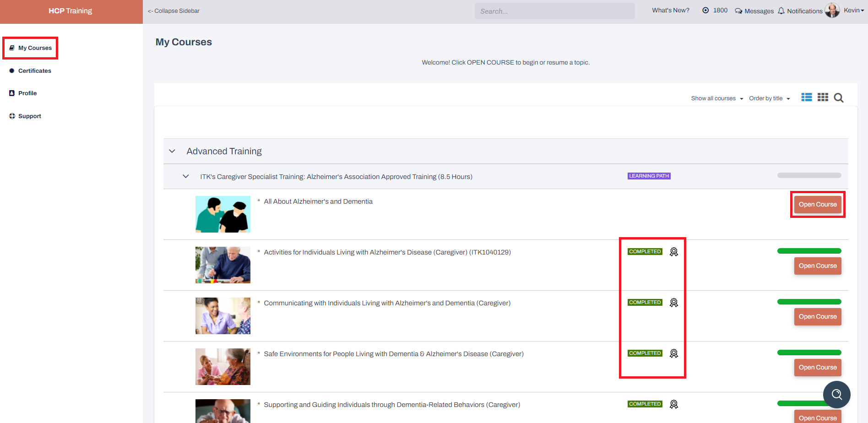
Task: Click the green progress bar for Activities course
Action: [x=809, y=251]
